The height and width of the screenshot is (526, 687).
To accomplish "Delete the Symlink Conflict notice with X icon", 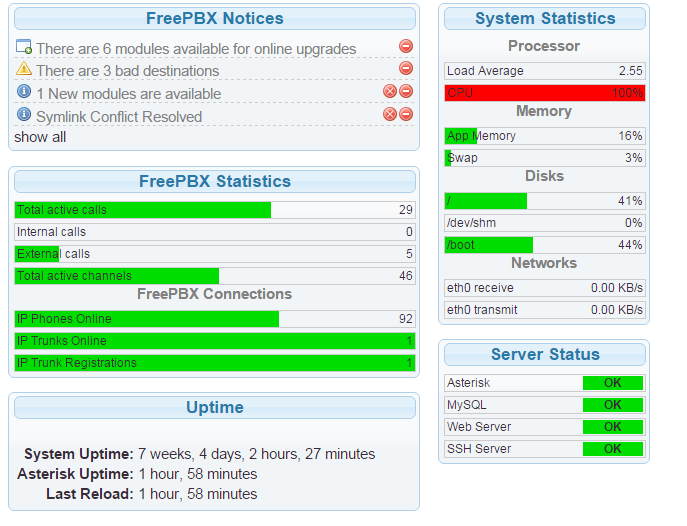I will (390, 114).
